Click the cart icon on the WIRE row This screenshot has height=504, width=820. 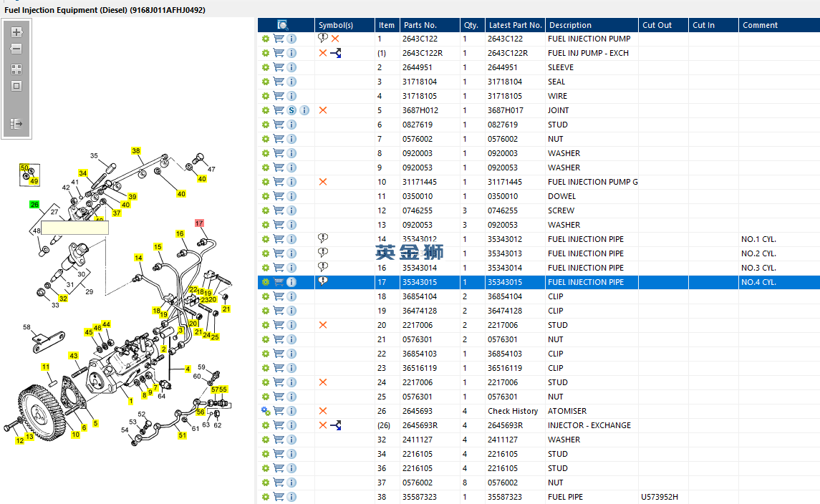pos(279,96)
